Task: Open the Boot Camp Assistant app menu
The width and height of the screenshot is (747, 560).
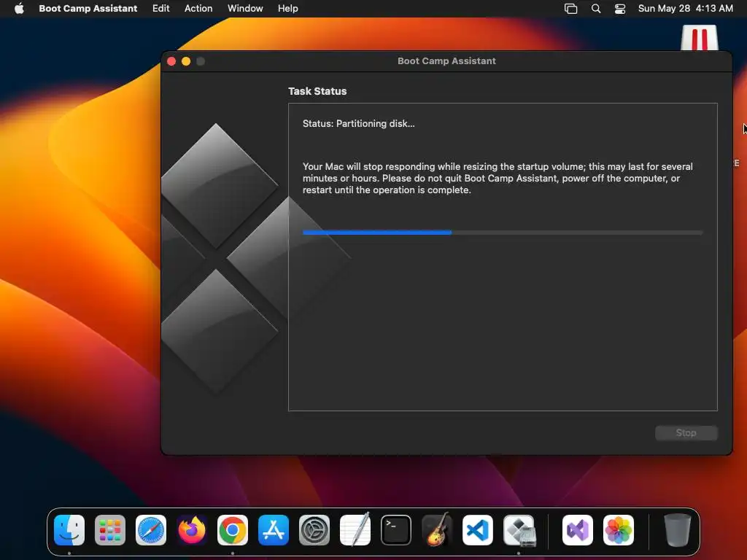Action: [88, 8]
